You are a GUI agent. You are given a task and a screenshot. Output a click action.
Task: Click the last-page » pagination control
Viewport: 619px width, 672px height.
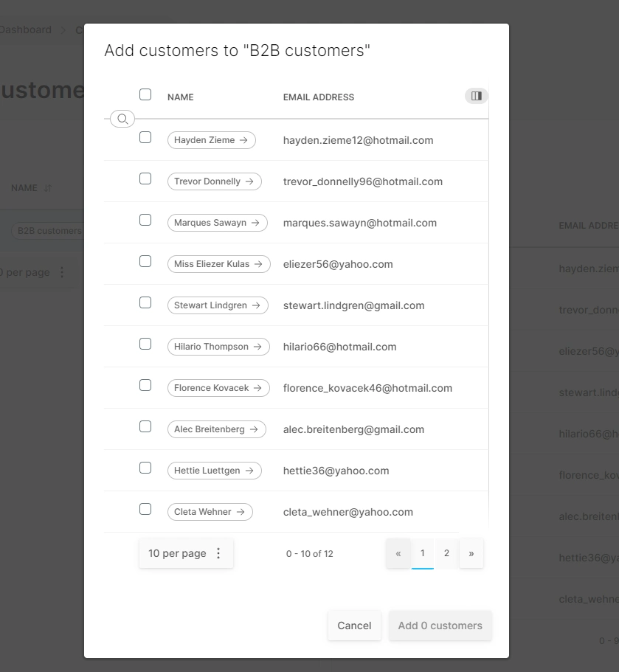click(471, 553)
